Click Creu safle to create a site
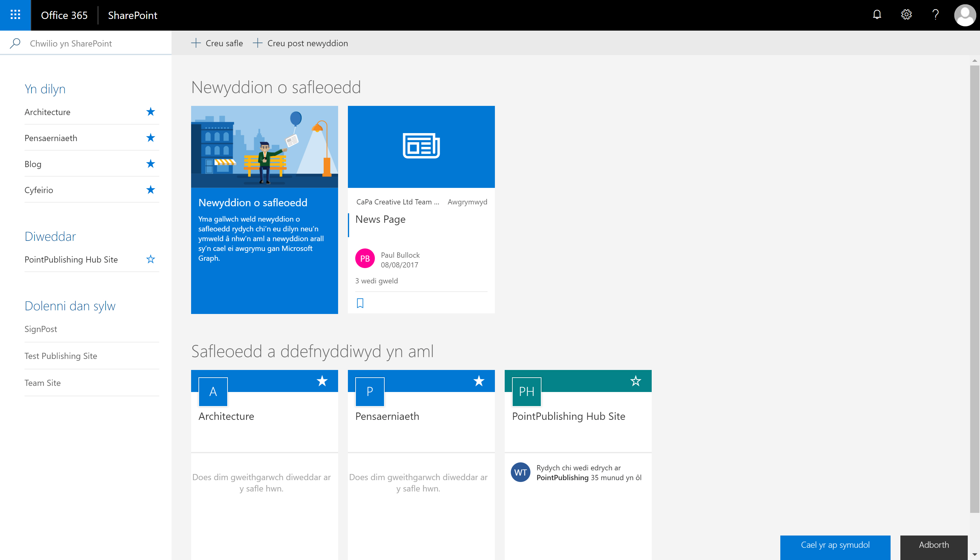Image resolution: width=980 pixels, height=560 pixels. pyautogui.click(x=217, y=43)
